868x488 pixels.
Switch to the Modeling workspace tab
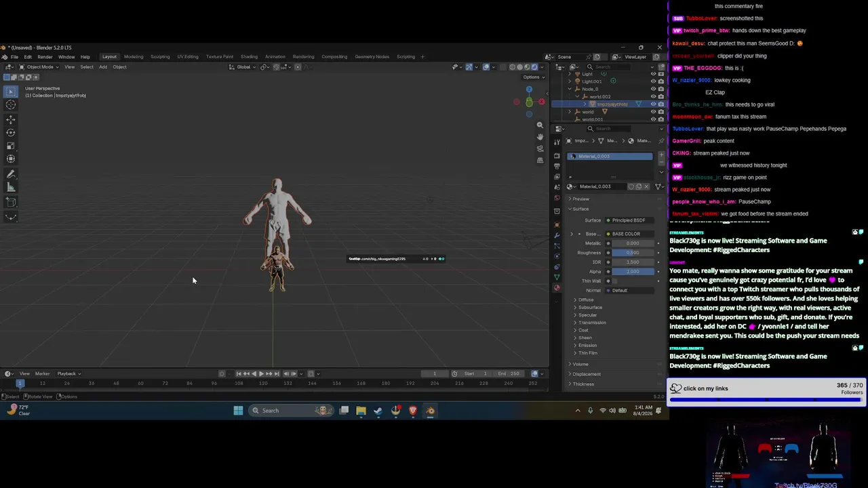point(134,57)
